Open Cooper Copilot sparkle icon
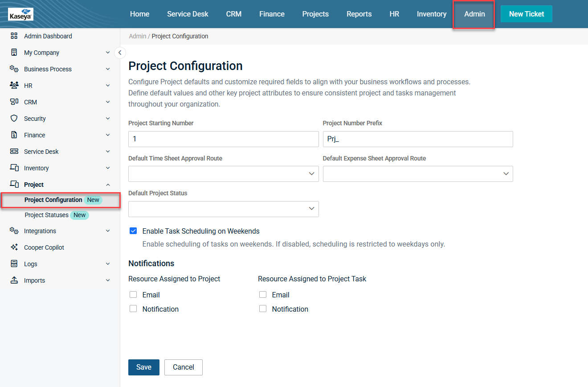The height and width of the screenshot is (387, 588). click(x=14, y=247)
